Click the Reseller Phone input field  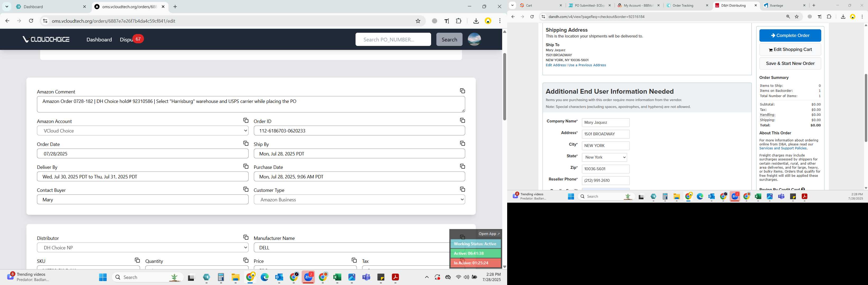[x=605, y=181]
